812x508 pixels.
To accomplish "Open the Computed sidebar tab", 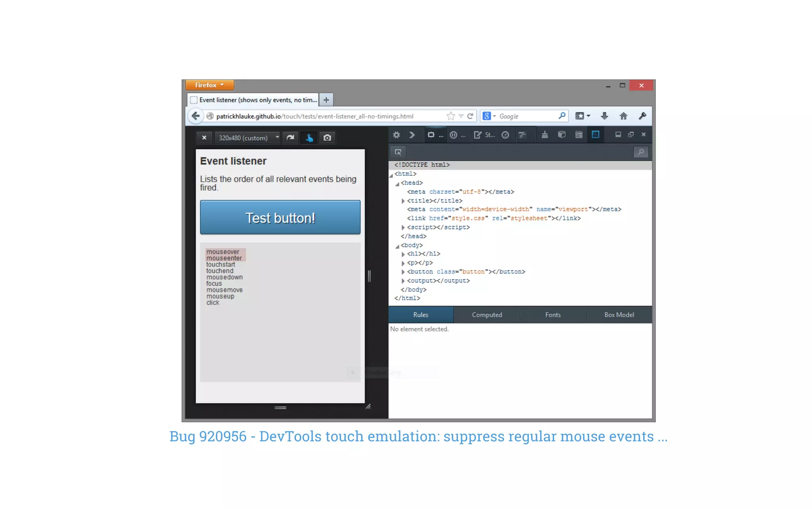I will 487,315.
